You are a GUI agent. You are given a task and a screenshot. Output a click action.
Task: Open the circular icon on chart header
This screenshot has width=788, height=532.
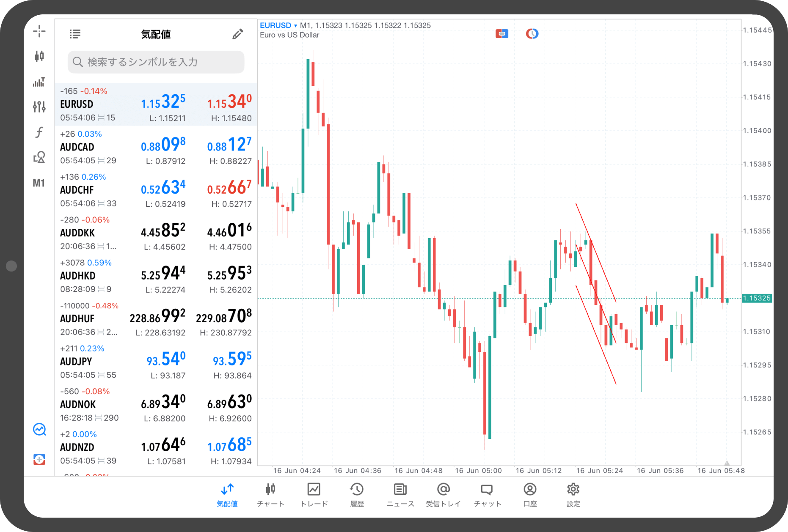[x=532, y=33]
